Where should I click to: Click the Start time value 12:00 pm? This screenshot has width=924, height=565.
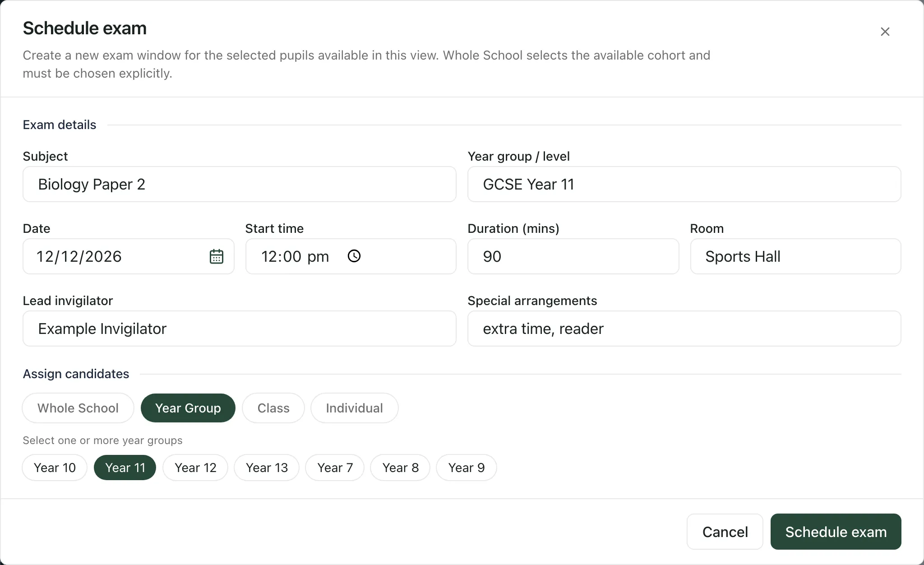pos(295,256)
